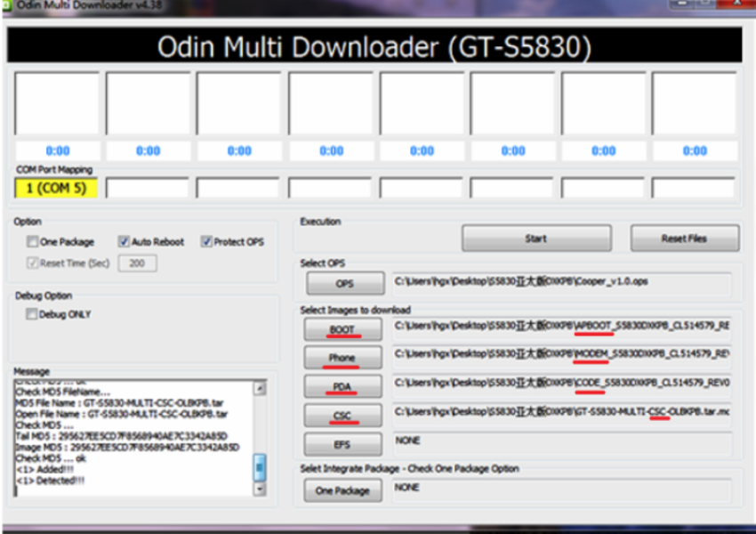Toggle the Protect OPS checkbox

click(x=207, y=242)
